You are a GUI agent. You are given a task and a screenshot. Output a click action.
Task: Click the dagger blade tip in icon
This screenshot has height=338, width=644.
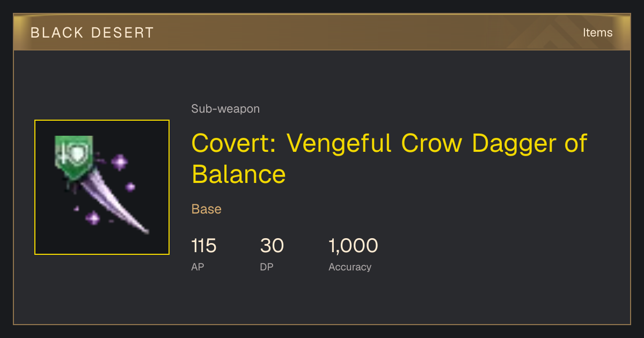click(x=144, y=231)
